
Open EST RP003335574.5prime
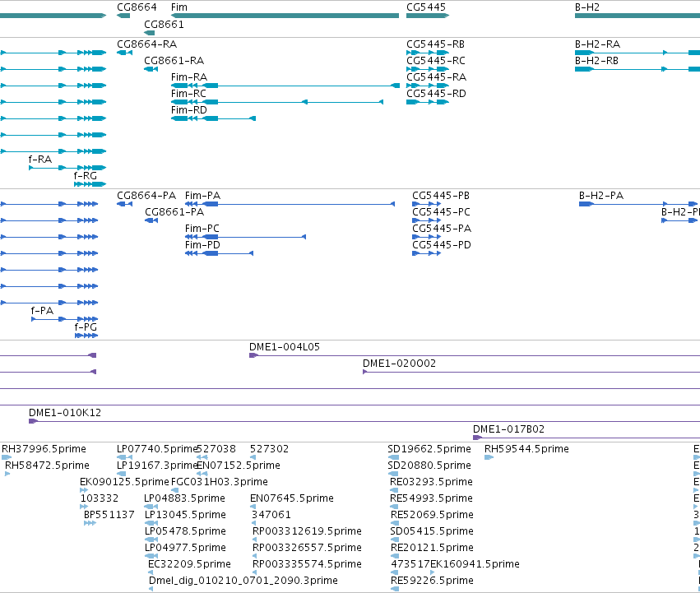(x=307, y=564)
